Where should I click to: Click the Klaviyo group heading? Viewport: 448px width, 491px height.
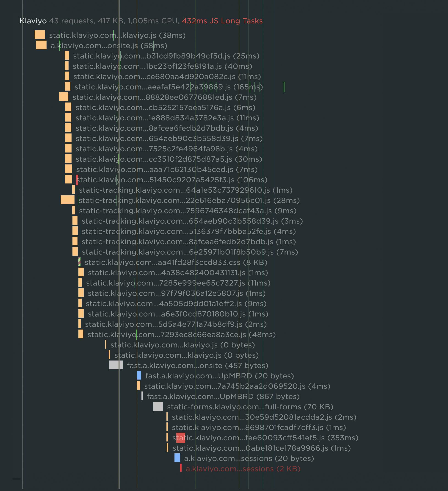tap(33, 21)
